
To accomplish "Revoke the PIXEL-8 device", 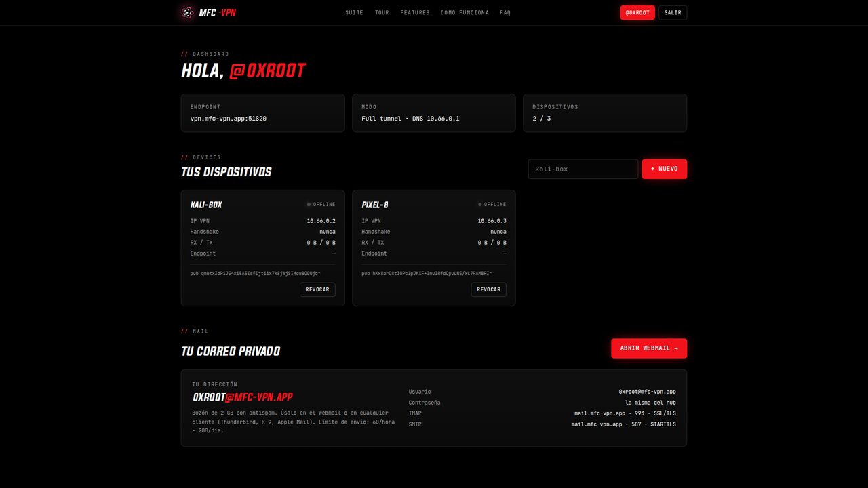I will (x=488, y=289).
